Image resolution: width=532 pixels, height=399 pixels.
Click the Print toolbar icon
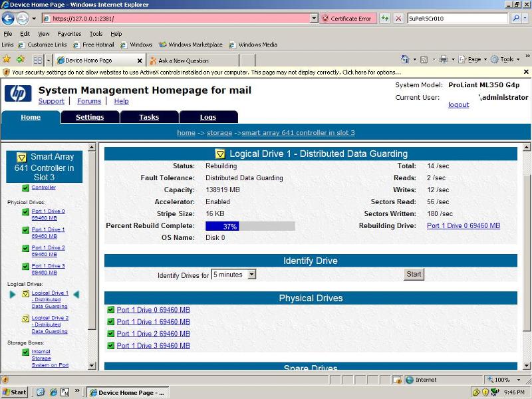coord(444,59)
